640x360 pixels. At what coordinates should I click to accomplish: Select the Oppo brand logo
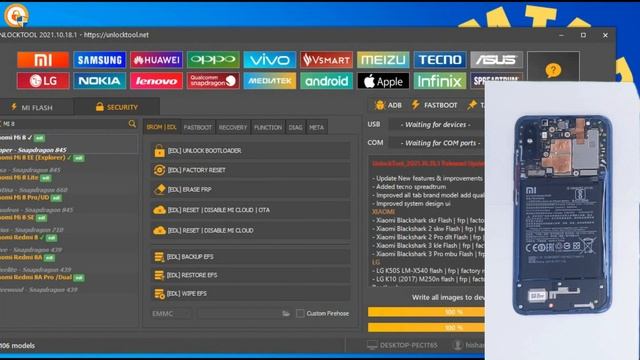coord(213,60)
